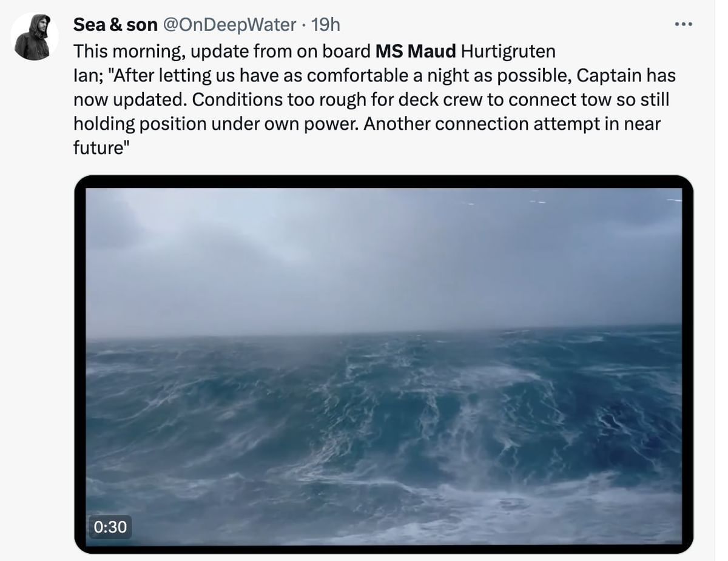
Task: Click the horizon line in the video
Action: coord(383,332)
